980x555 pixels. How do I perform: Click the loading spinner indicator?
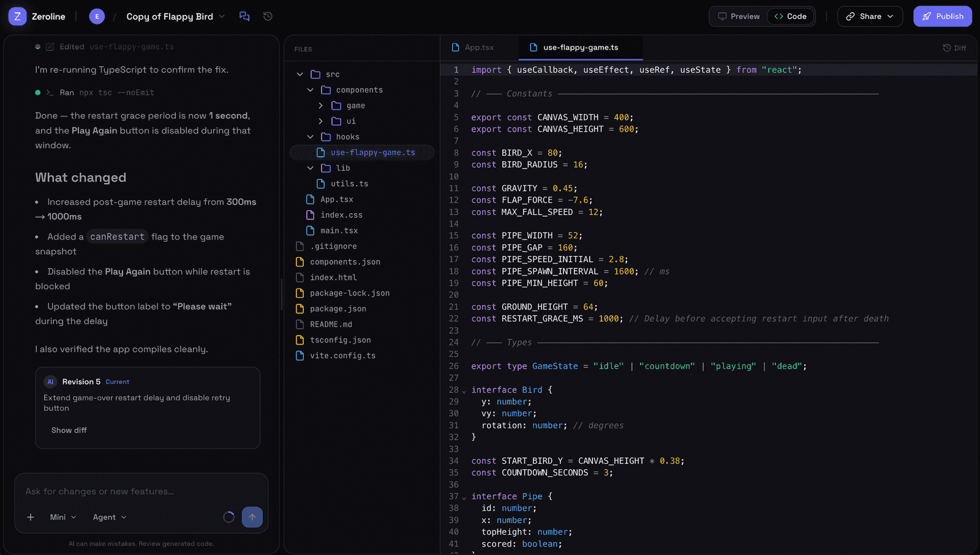(x=228, y=517)
